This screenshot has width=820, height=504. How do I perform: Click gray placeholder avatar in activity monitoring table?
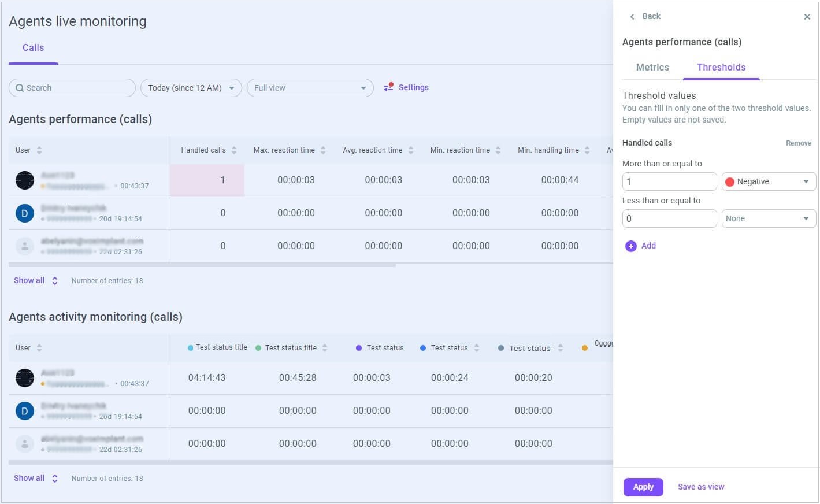click(x=25, y=444)
